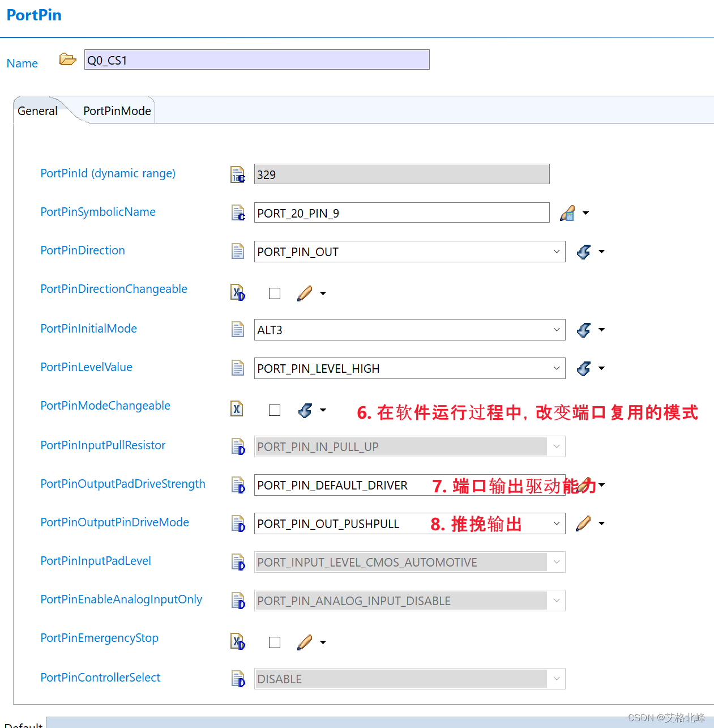Viewport: 714px width, 728px height.
Task: Toggle the PortPinDirectionChangeable checkbox
Action: pos(275,293)
